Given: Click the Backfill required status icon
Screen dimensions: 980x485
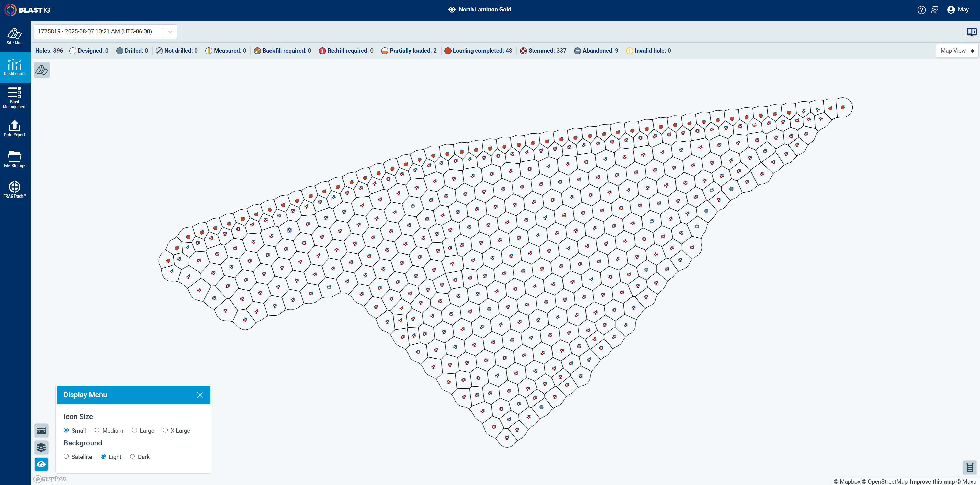Looking at the screenshot, I should pos(257,51).
